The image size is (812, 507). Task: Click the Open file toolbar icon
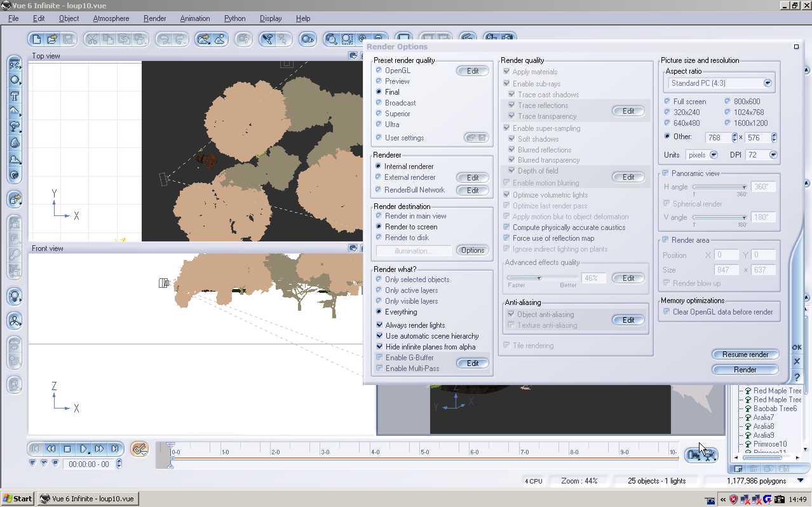[53, 39]
